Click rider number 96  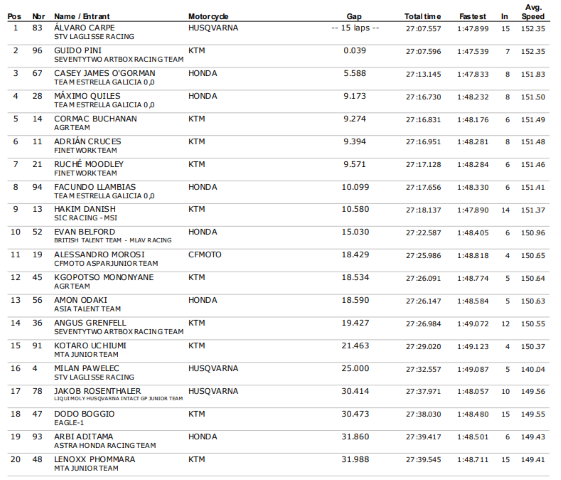37,50
